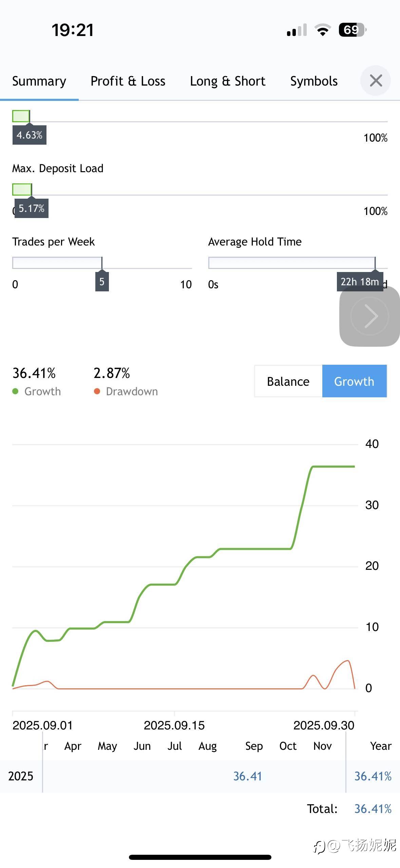Tap the floating right-arrow chevron button
Viewport: 400px width, 868px height.
click(369, 316)
